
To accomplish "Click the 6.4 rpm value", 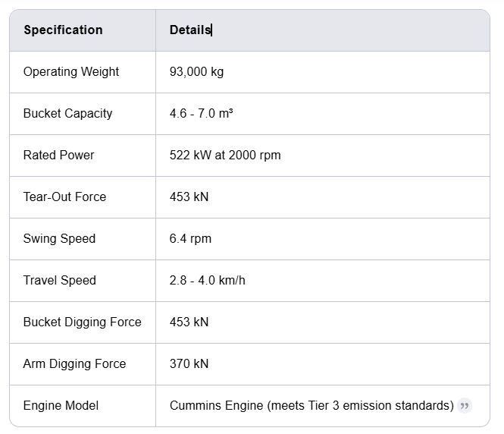I will [x=190, y=238].
